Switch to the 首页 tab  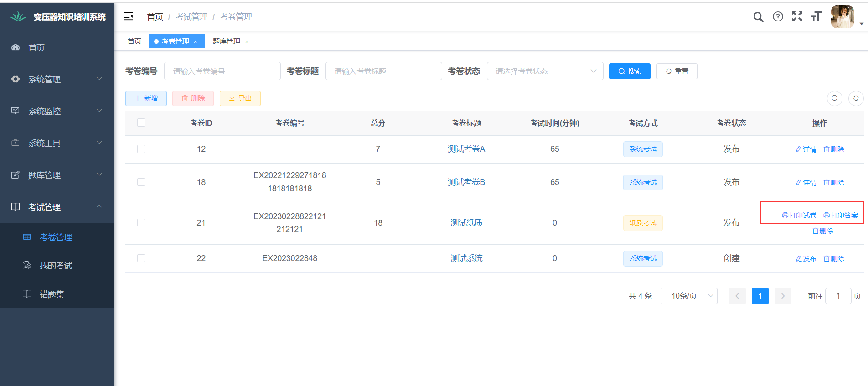(x=134, y=41)
